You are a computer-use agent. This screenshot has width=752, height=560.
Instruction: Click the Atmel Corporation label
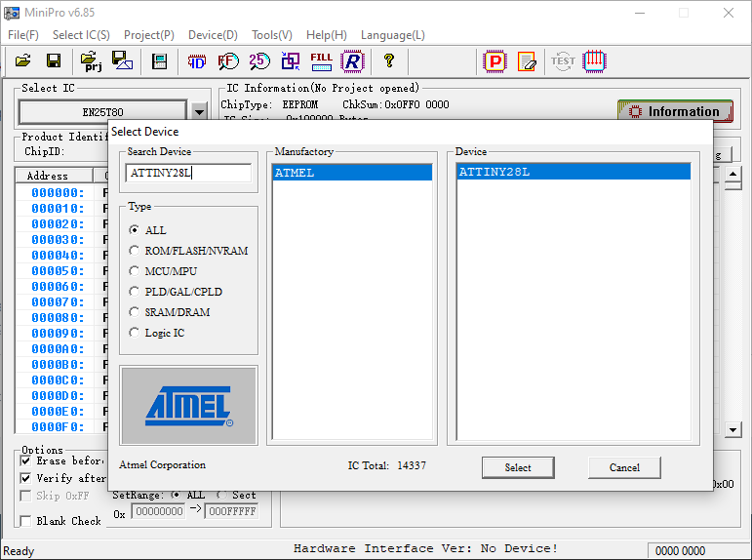[x=163, y=464]
